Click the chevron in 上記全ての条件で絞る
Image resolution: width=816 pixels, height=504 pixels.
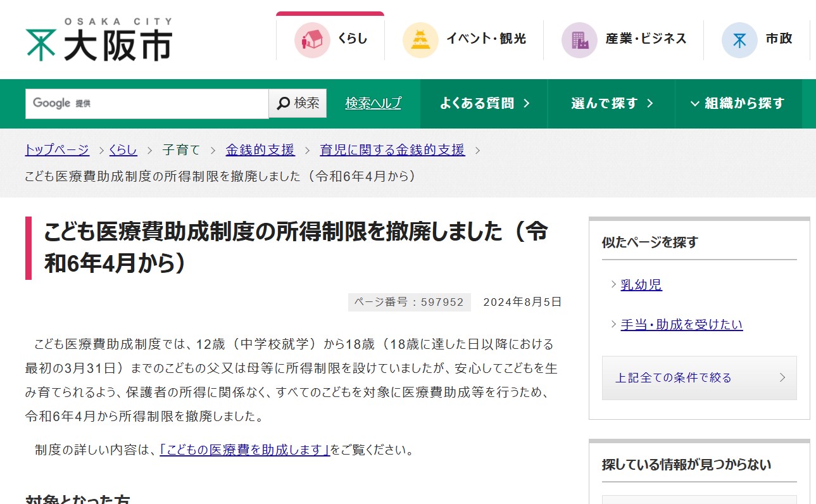coord(782,378)
